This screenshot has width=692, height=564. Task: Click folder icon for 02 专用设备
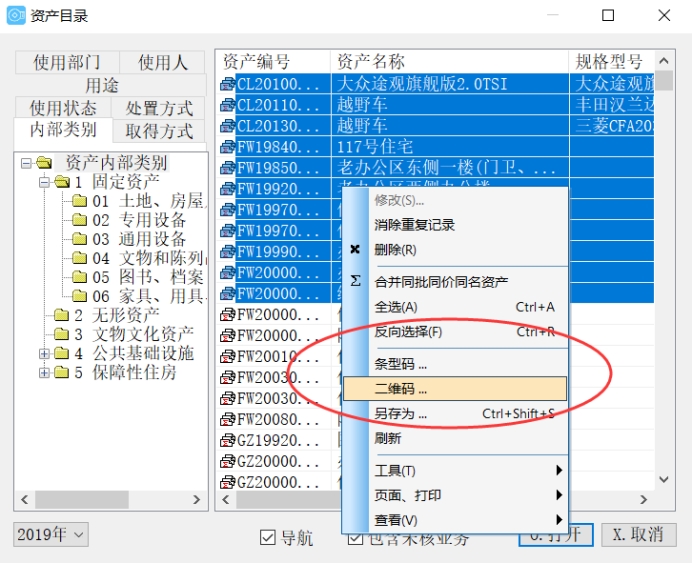pyautogui.click(x=79, y=220)
